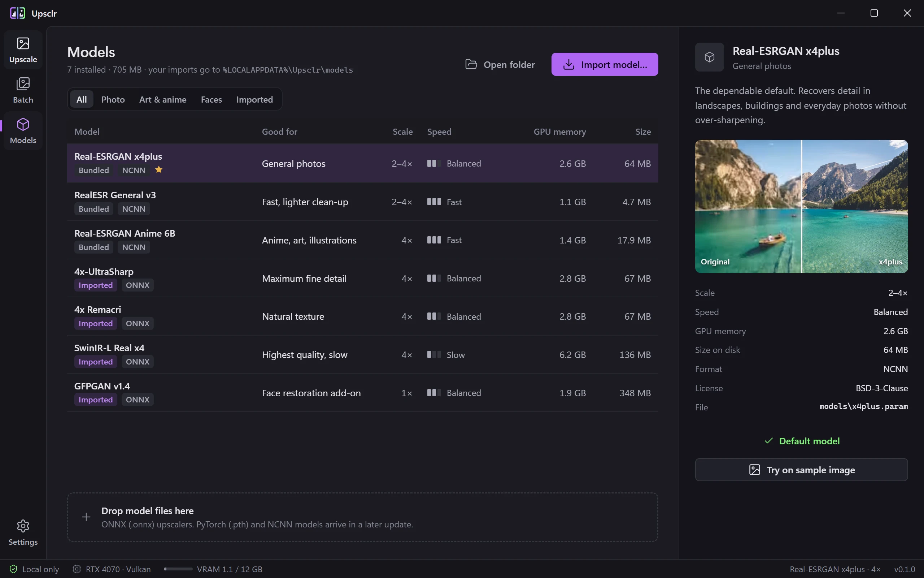Sort by Speed column header

tap(439, 131)
